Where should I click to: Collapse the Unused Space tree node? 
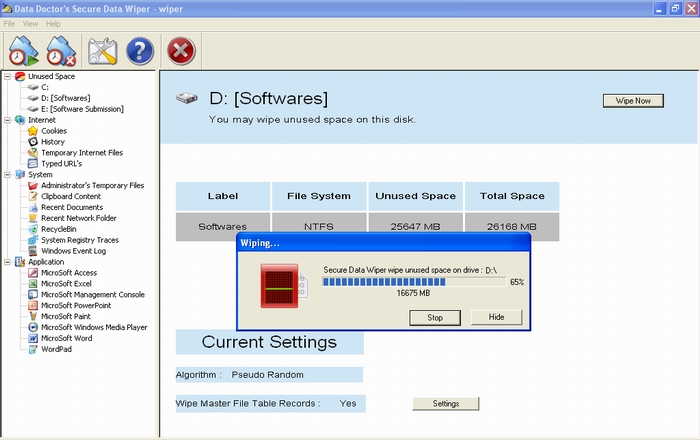click(8, 76)
